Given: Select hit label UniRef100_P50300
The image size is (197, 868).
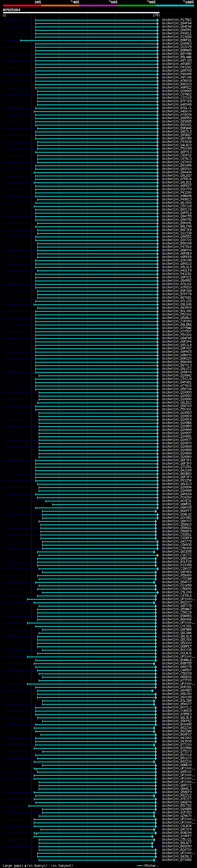Looking at the screenshot, I should coord(176,335).
